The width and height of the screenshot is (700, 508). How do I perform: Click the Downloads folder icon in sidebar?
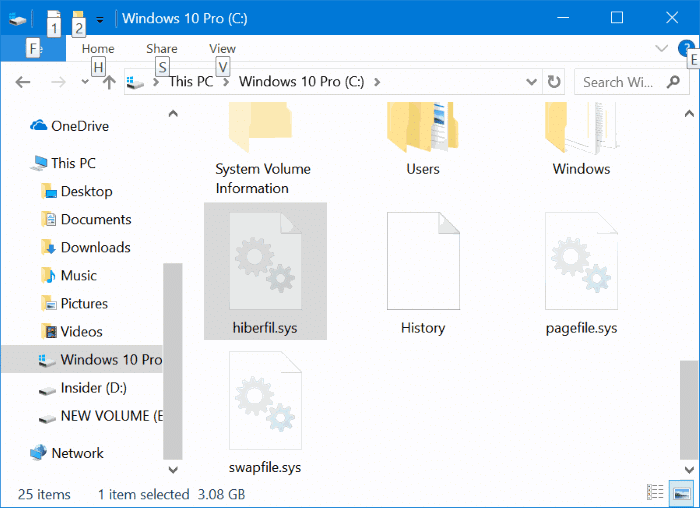coord(49,247)
